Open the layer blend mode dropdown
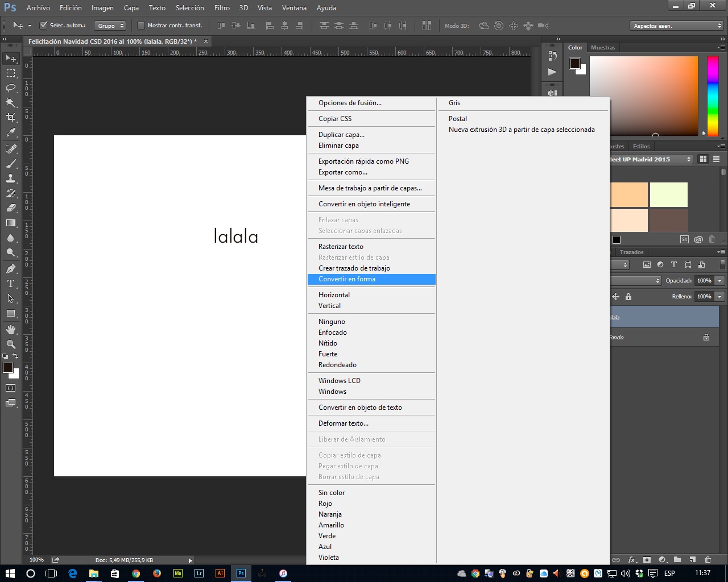This screenshot has width=728, height=582. (635, 281)
